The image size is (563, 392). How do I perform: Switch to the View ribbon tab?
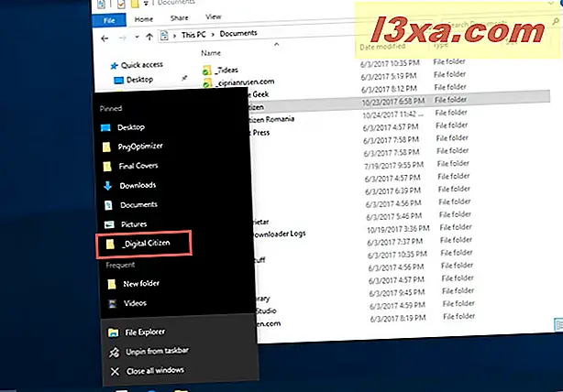coord(214,16)
